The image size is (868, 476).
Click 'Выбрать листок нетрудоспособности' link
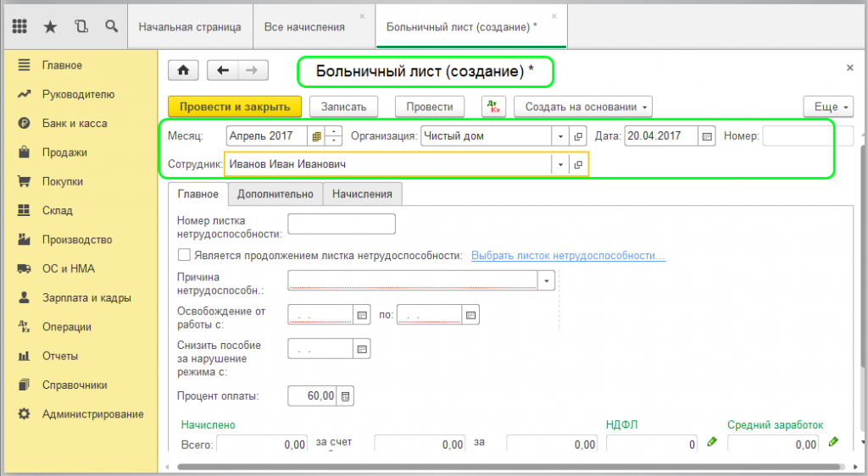[x=568, y=255]
